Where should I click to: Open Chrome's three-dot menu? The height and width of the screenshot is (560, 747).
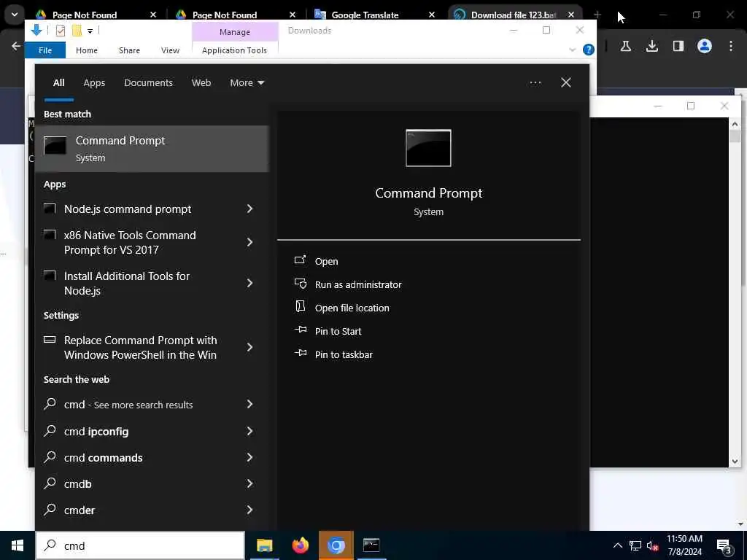pyautogui.click(x=731, y=46)
